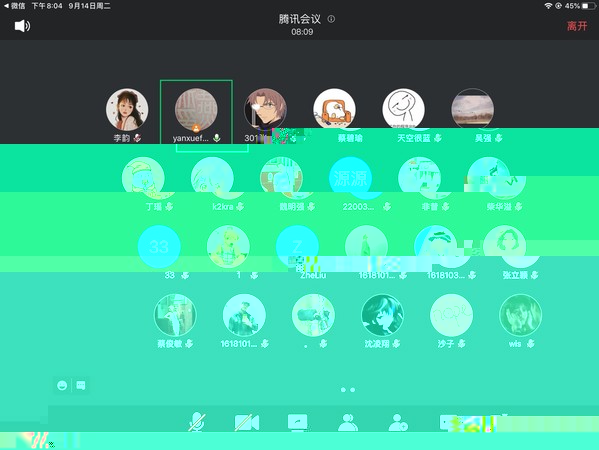The width and height of the screenshot is (599, 450).
Task: Click the muted mic icon next to 丁瑞
Action: tap(169, 207)
